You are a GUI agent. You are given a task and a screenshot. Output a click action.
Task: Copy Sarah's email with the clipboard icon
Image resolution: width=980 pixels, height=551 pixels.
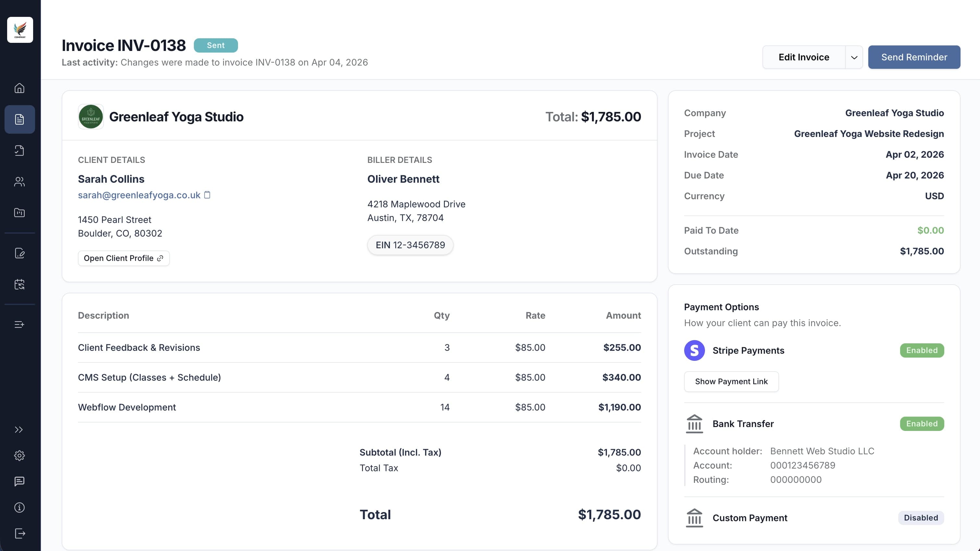coord(208,195)
